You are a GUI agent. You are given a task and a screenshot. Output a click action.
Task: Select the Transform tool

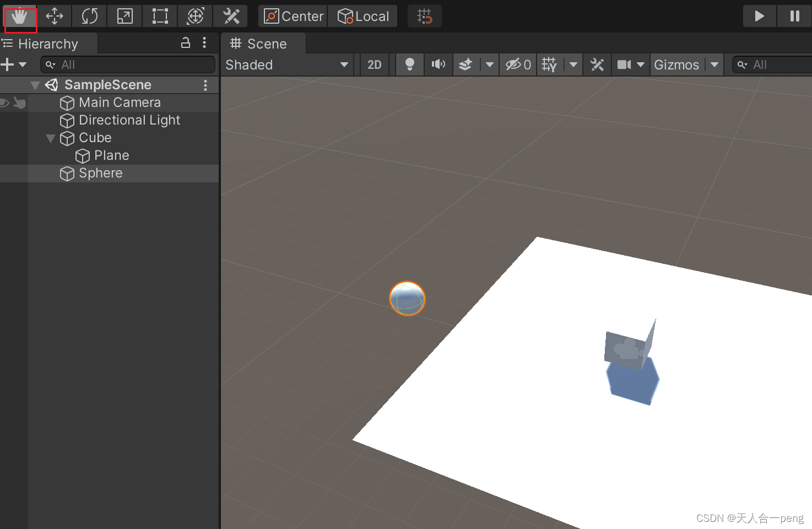point(196,17)
